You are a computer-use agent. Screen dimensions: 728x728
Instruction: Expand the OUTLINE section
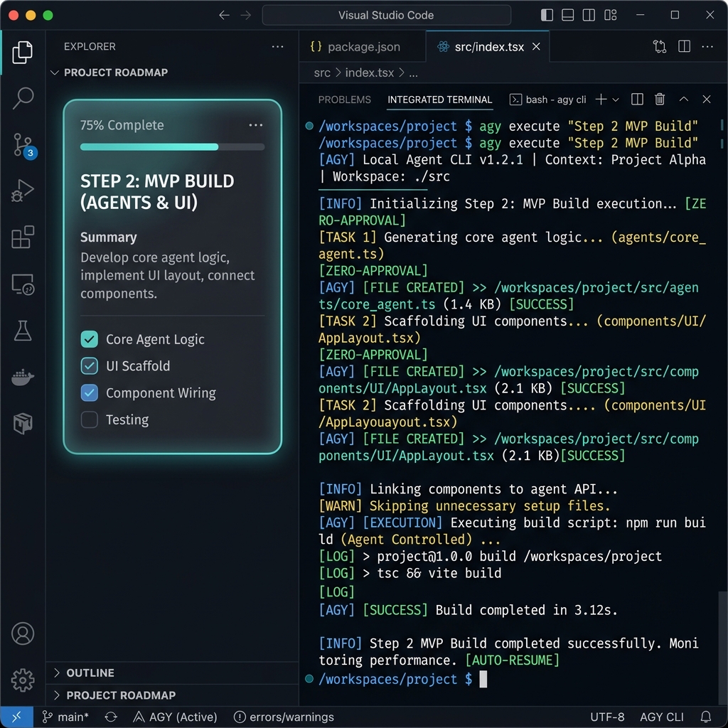172,673
